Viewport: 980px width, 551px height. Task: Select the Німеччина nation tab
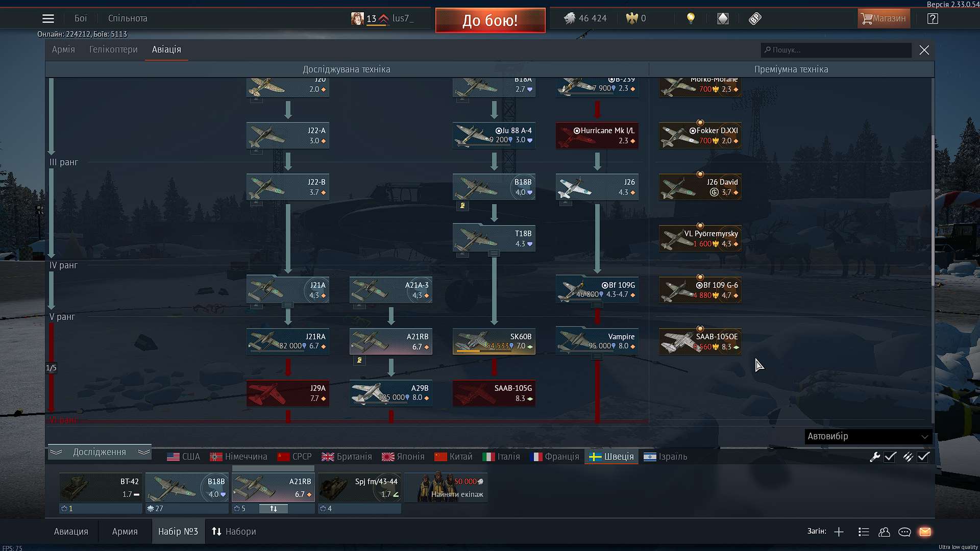[238, 457]
